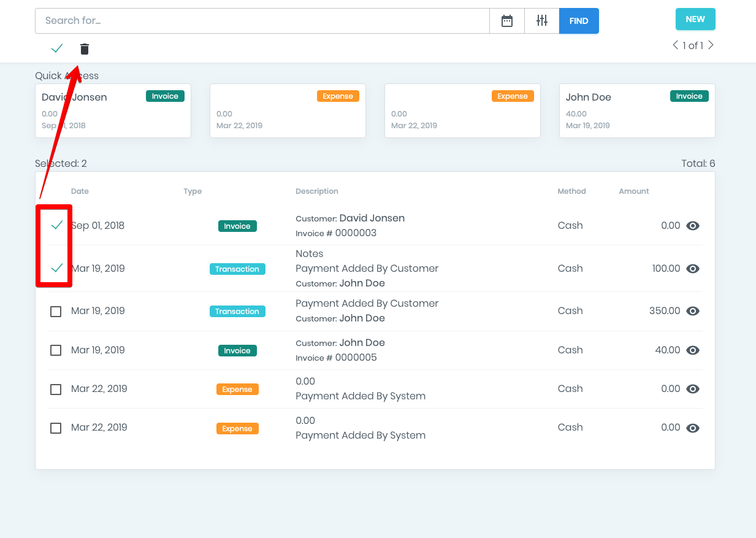
Task: Click the Invoice badge on David Jonsen card
Action: point(165,96)
